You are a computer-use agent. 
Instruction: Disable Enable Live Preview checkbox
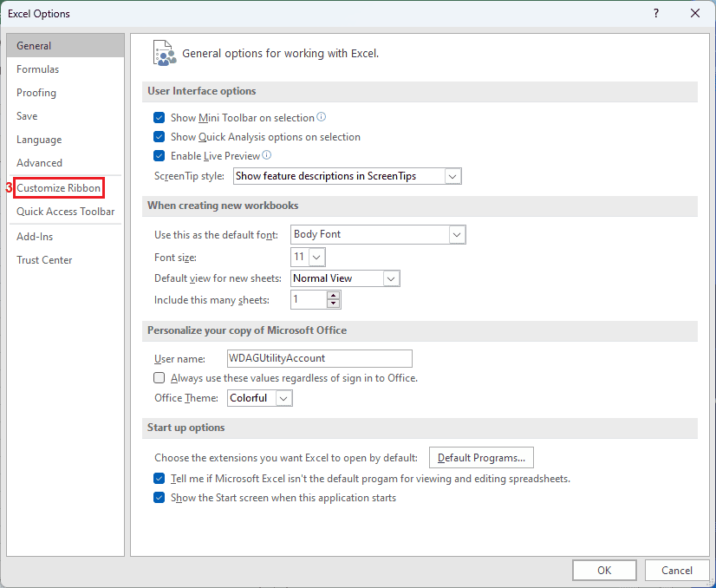click(159, 156)
